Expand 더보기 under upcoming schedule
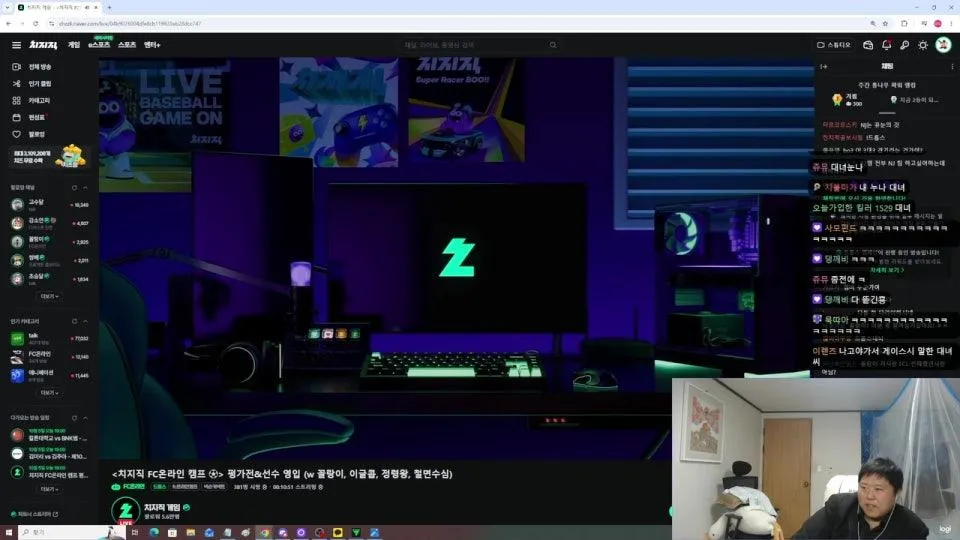 pos(49,489)
